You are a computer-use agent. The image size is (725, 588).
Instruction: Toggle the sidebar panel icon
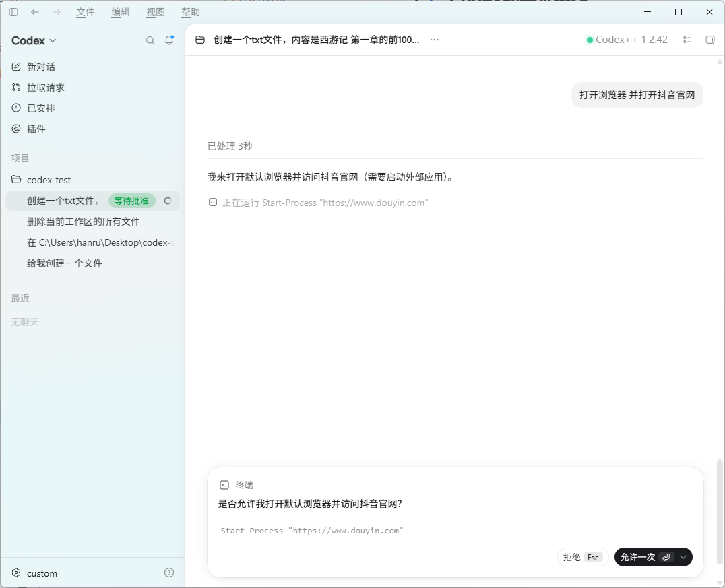[x=13, y=13]
